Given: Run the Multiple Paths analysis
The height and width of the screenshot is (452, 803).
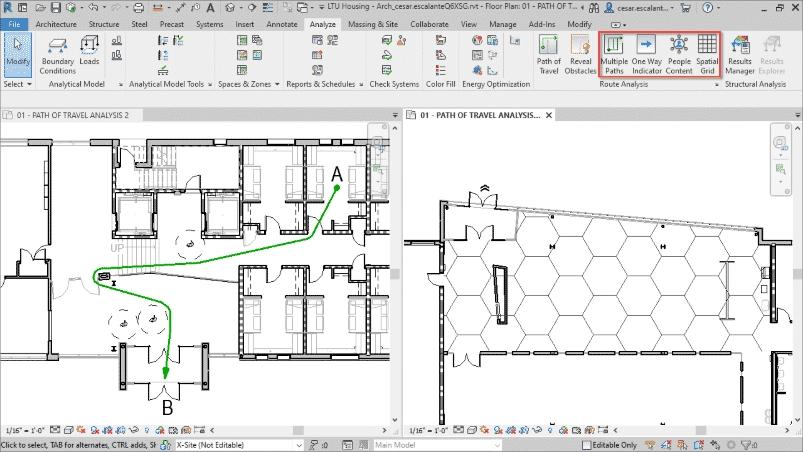Looking at the screenshot, I should 614,53.
